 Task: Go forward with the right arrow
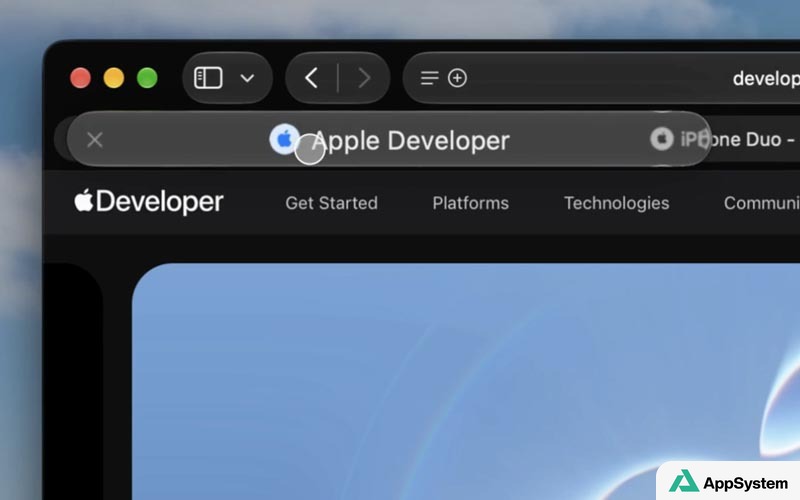pos(364,78)
